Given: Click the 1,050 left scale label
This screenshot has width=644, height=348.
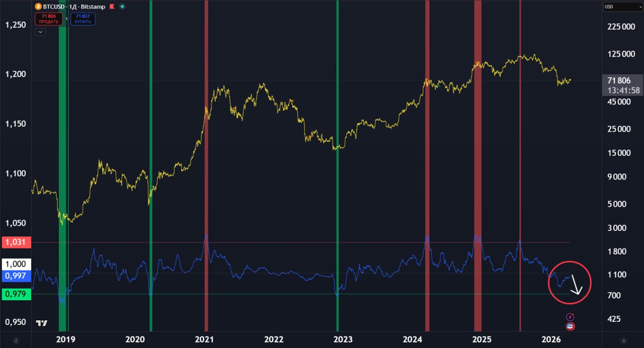Looking at the screenshot, I should 15,223.
